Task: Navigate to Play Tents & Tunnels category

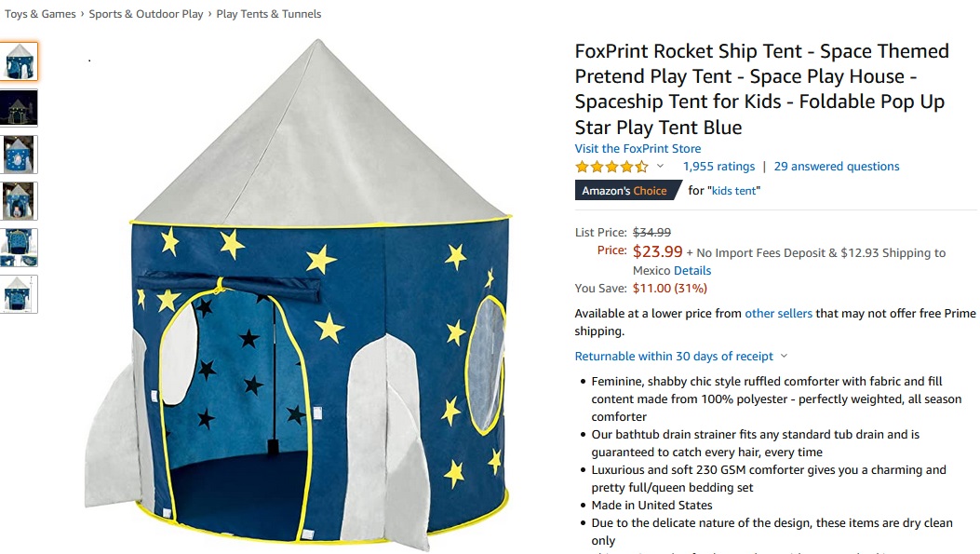Action: coord(269,14)
